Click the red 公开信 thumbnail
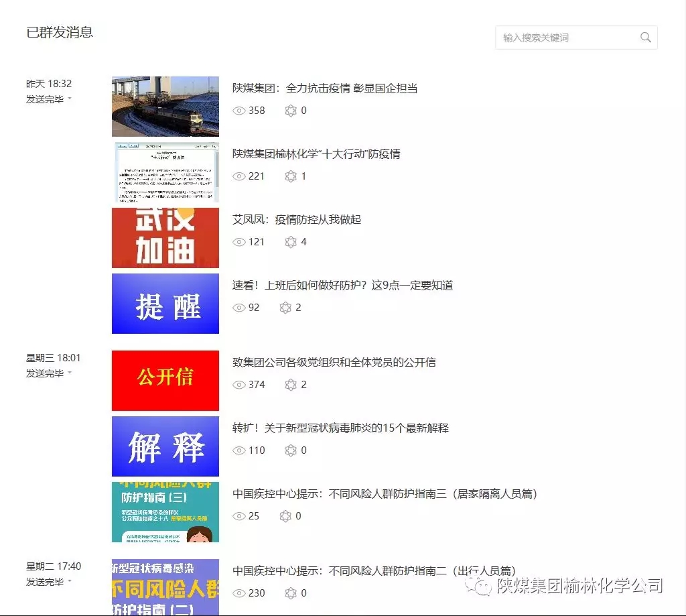 click(165, 380)
